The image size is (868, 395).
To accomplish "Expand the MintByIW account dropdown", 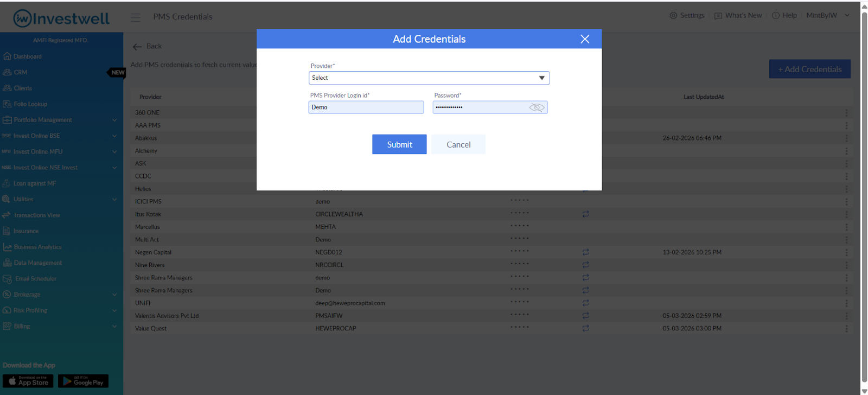I will tap(828, 16).
